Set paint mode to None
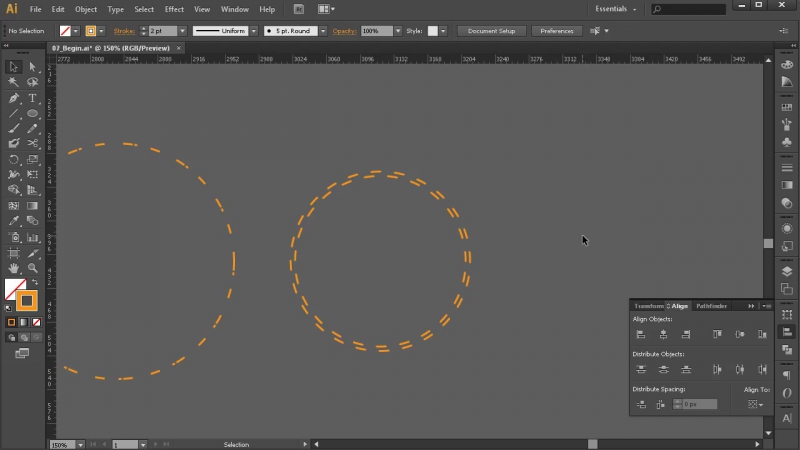This screenshot has height=450, width=800. click(x=36, y=322)
